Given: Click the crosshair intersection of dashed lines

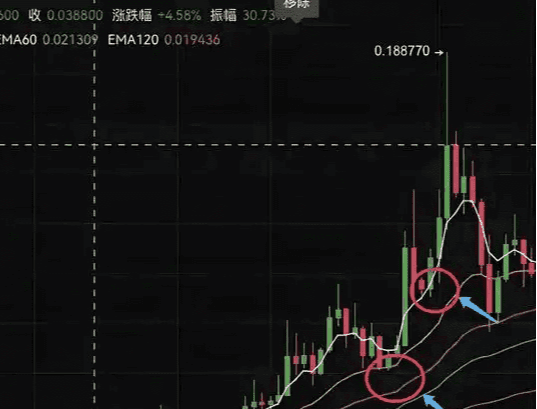Looking at the screenshot, I should pyautogui.click(x=95, y=145).
